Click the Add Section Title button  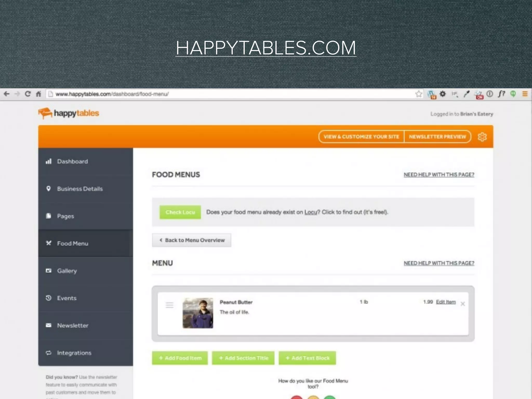pos(243,358)
